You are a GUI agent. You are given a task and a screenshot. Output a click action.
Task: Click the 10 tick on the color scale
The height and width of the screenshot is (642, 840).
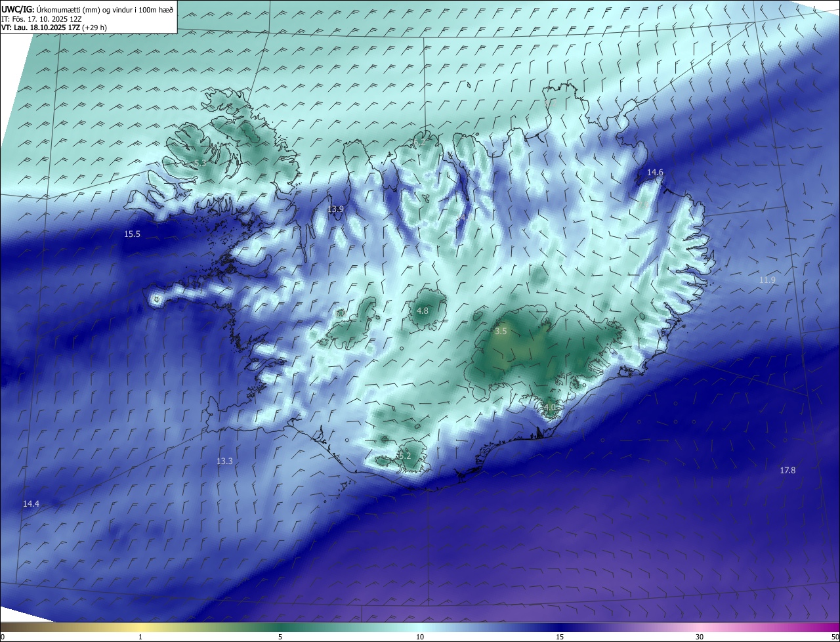click(x=420, y=637)
